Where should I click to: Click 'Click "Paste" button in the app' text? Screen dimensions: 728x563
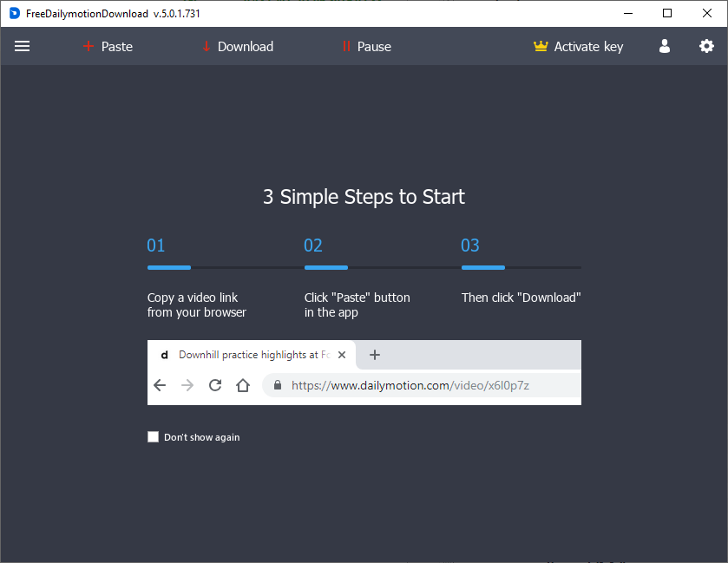(357, 305)
